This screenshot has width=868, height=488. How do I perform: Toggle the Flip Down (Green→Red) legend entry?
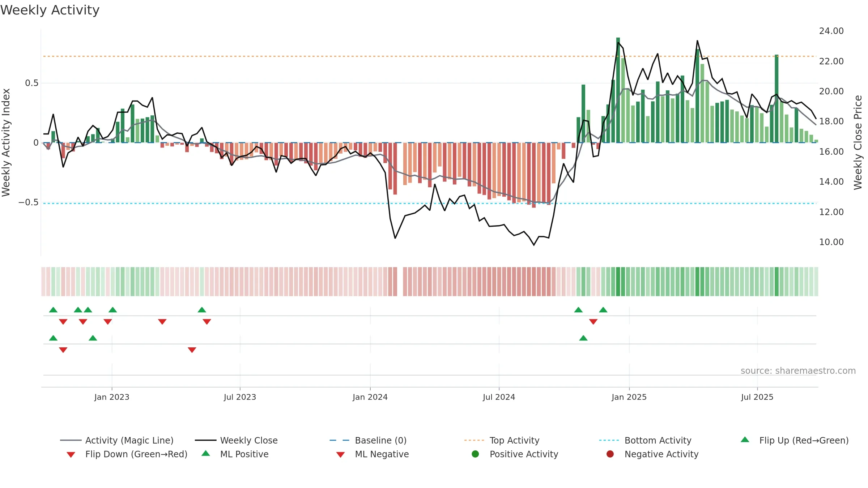coord(127,454)
